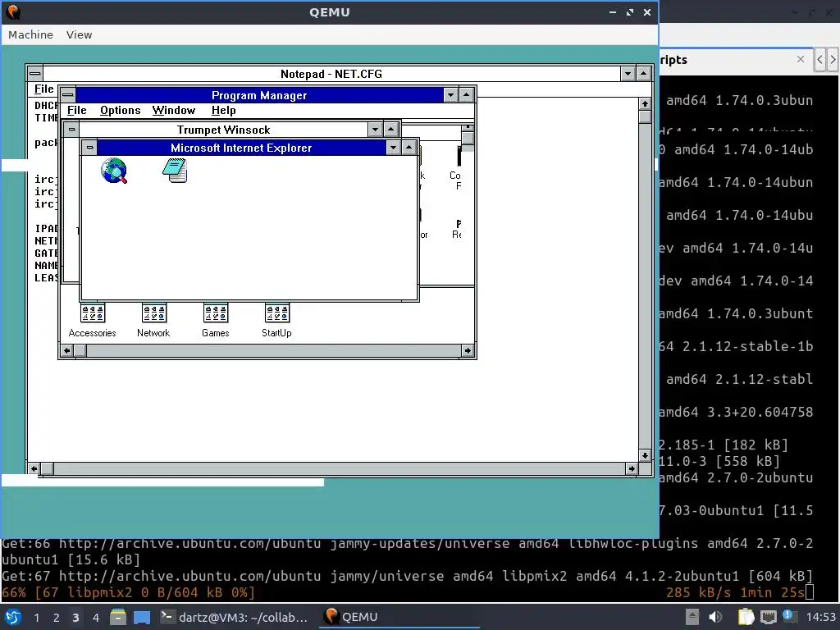The image size is (840, 630).
Task: Switch to virtual desktop 1
Action: click(x=36, y=617)
